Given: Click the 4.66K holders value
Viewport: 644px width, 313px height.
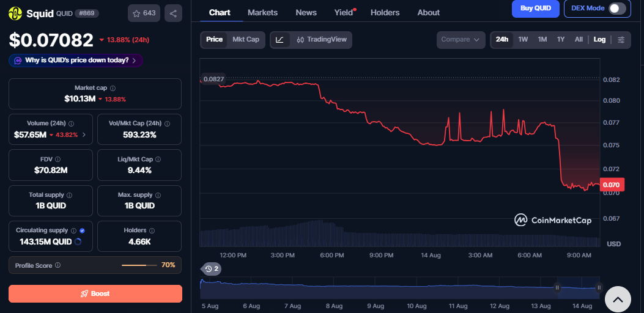Looking at the screenshot, I should pyautogui.click(x=139, y=241).
